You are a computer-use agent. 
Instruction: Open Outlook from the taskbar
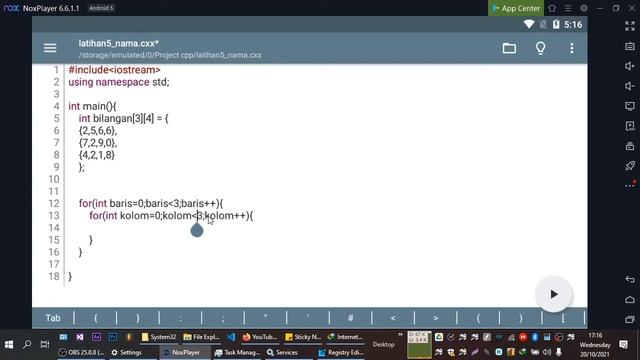pyautogui.click(x=63, y=337)
